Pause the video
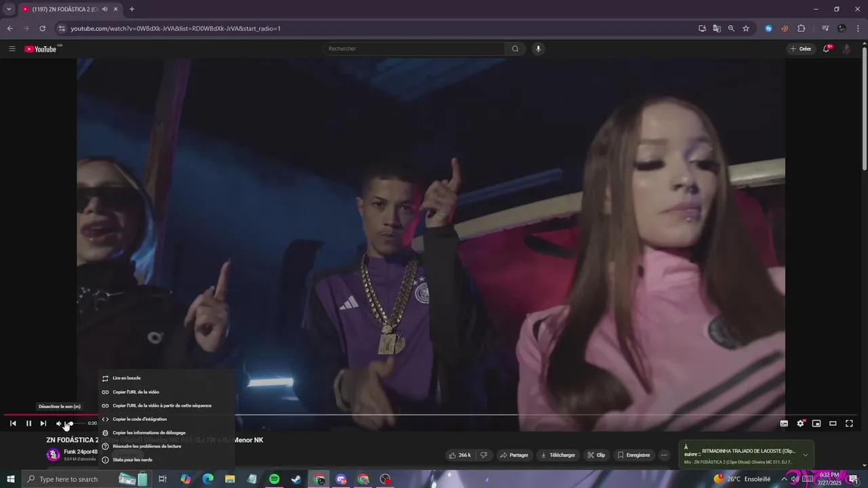Screen dimensions: 868x488 28,424
